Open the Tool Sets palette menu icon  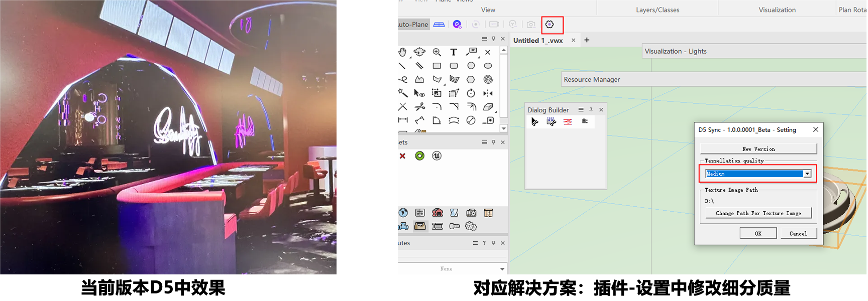coord(484,142)
